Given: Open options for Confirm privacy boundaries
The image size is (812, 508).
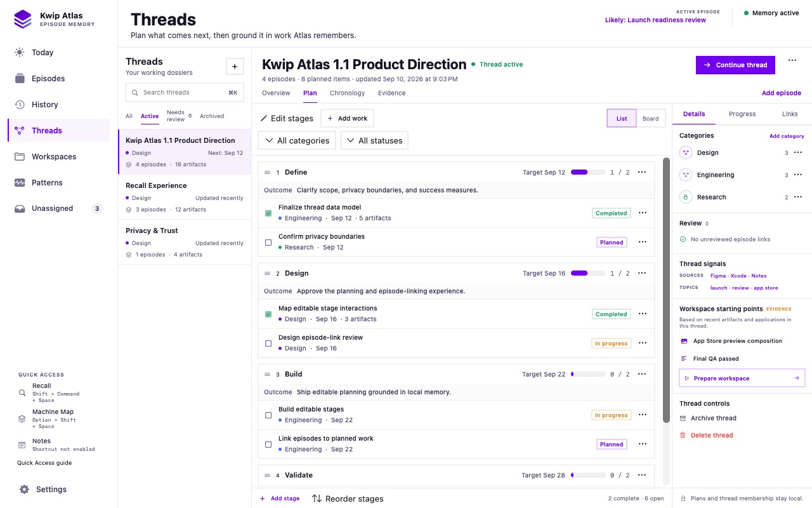Looking at the screenshot, I should [x=642, y=242].
